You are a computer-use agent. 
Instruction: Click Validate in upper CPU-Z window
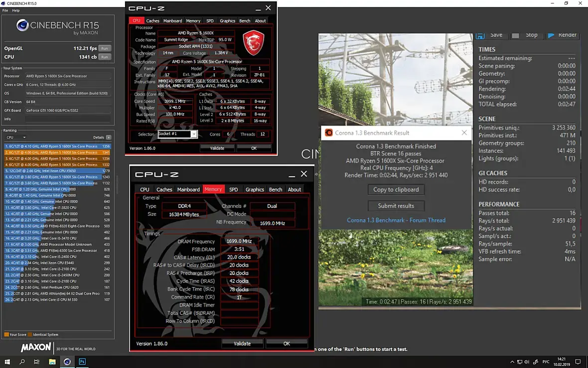(217, 148)
